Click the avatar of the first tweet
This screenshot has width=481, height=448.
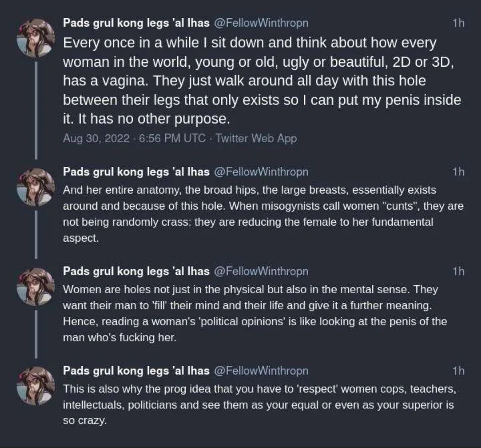(x=36, y=38)
